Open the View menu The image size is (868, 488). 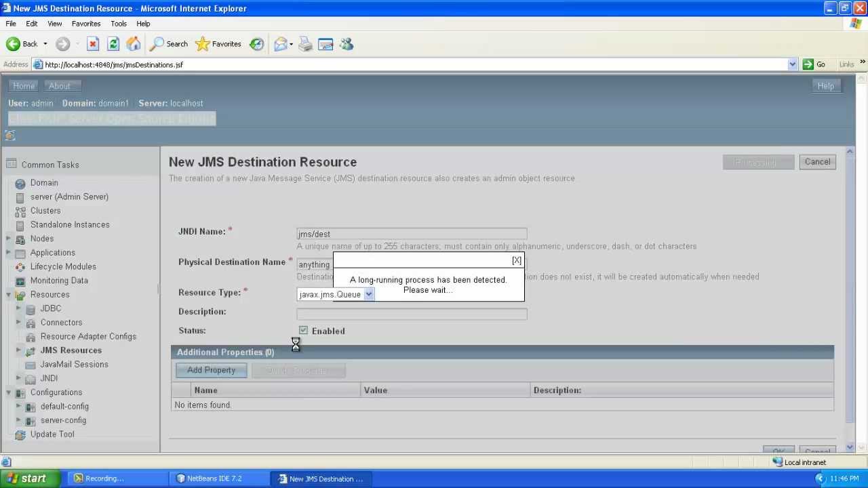pyautogui.click(x=55, y=24)
